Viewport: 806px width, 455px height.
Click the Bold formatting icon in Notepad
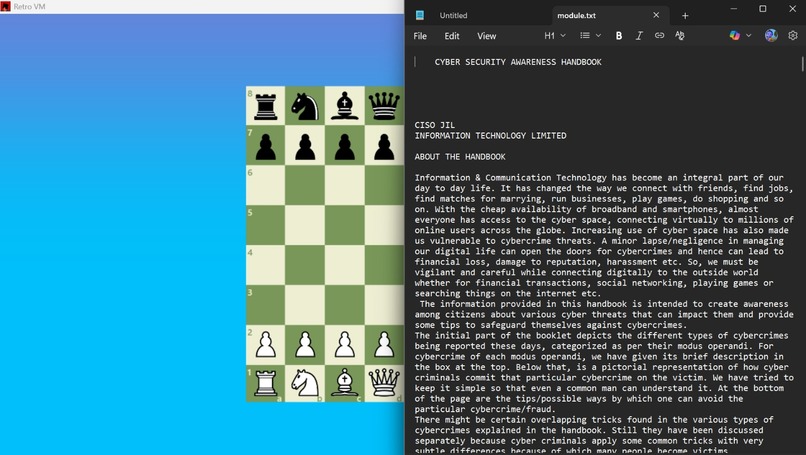click(x=619, y=35)
